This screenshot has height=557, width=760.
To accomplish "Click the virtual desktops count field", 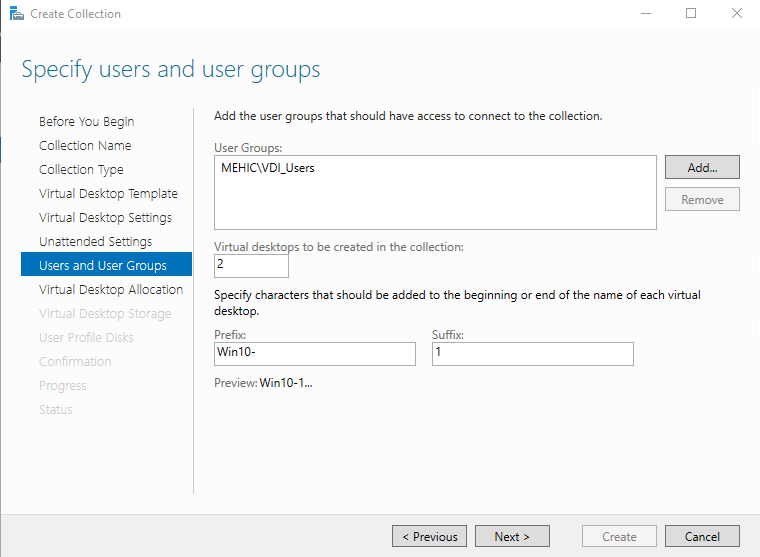I will point(251,265).
